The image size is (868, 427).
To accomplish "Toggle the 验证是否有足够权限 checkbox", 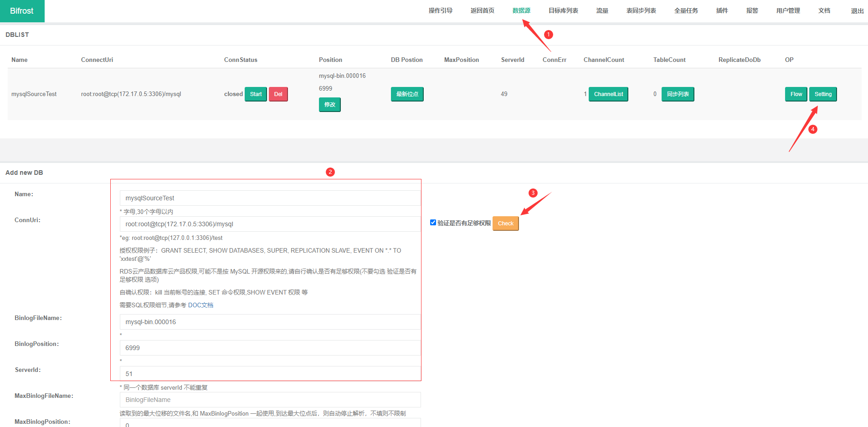I will click(x=433, y=223).
